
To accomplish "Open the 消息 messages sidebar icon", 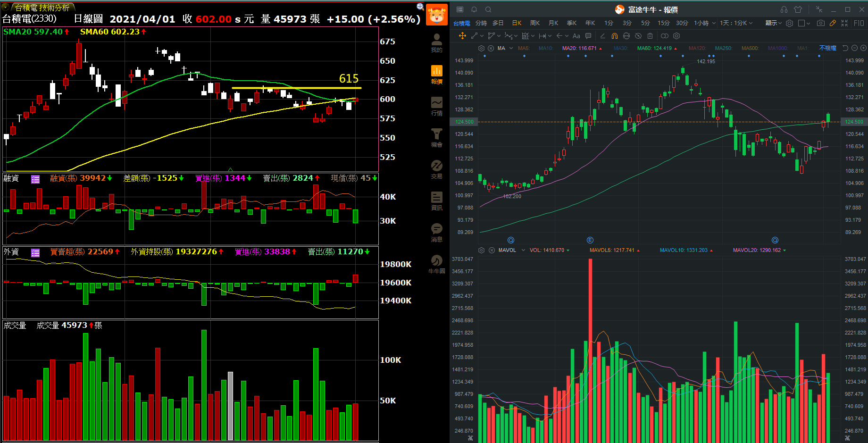I will coord(437,232).
